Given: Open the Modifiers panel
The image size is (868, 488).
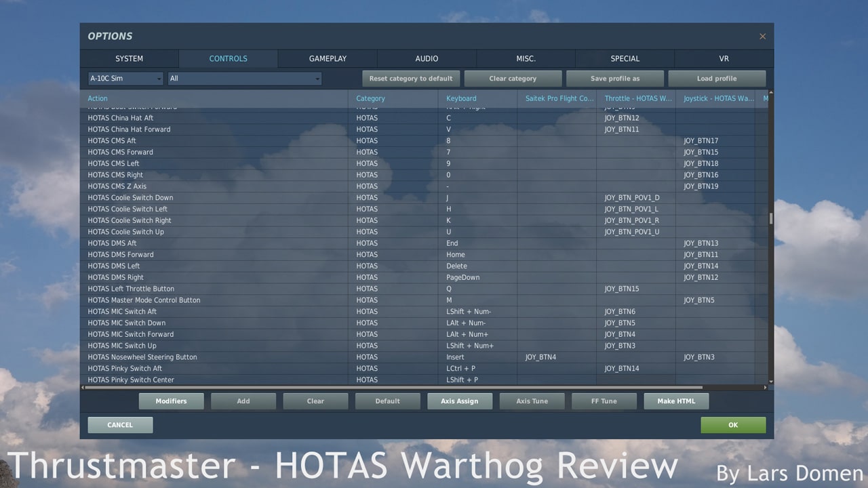Looking at the screenshot, I should click(171, 401).
